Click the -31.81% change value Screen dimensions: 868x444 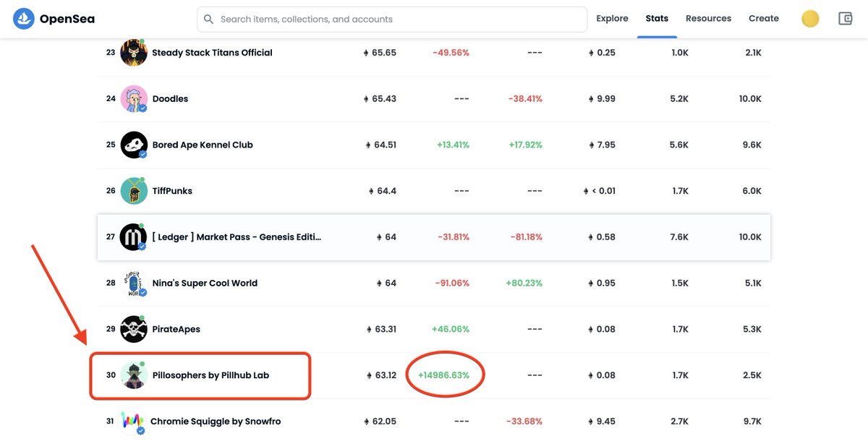453,237
